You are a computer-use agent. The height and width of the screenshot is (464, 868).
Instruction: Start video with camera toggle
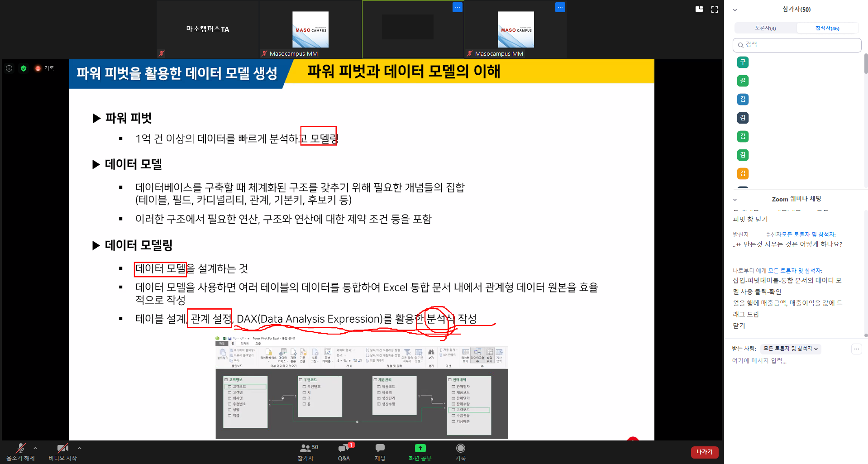pyautogui.click(x=62, y=448)
